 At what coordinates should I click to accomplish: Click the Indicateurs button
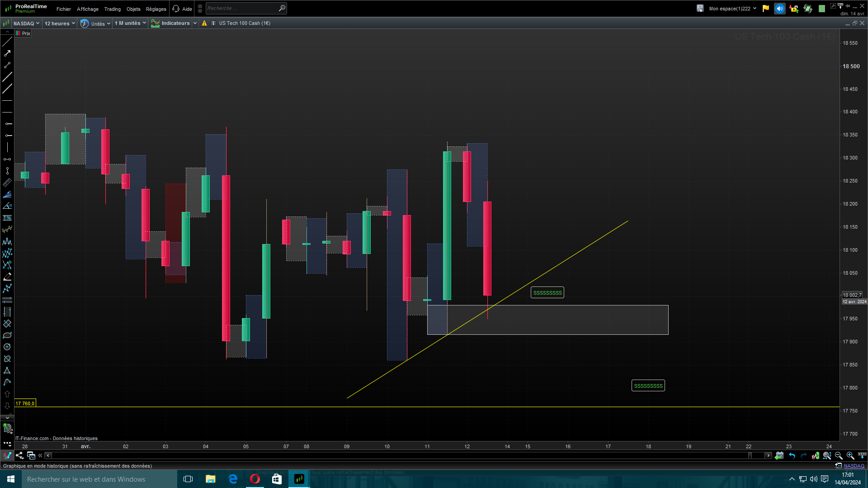pyautogui.click(x=175, y=23)
